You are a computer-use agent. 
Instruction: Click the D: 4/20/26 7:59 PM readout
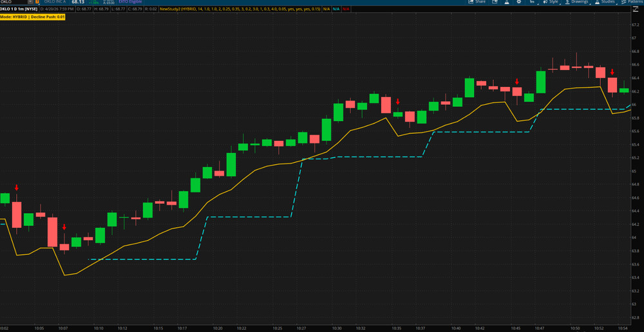[x=57, y=9]
